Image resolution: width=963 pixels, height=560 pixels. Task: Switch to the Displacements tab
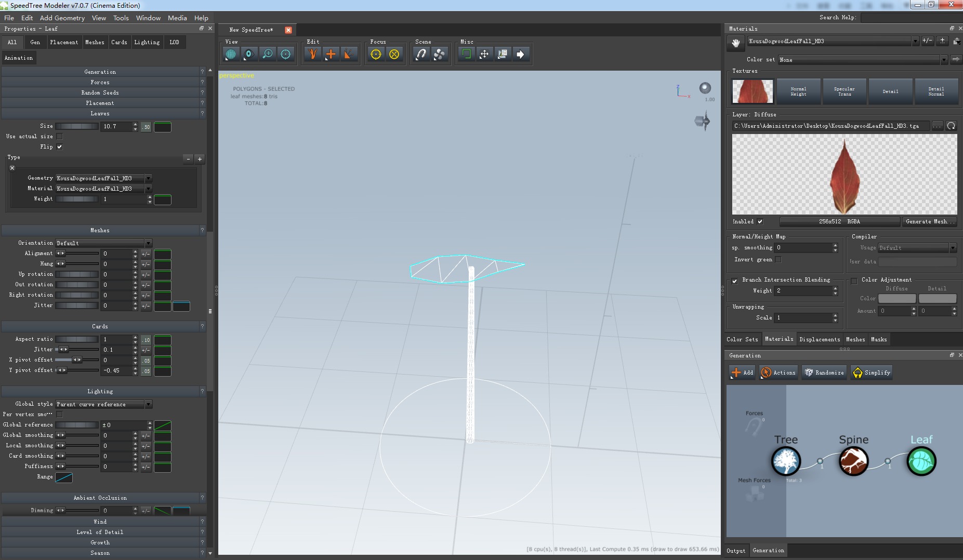tap(820, 339)
